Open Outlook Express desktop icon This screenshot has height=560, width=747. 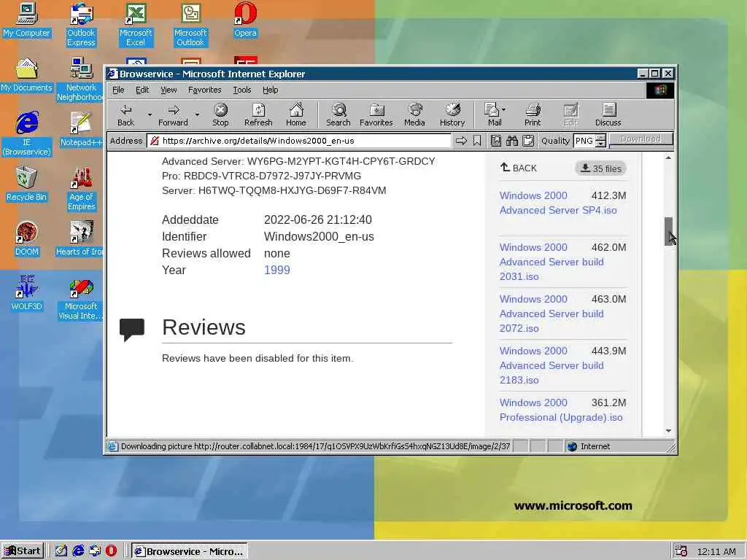pyautogui.click(x=81, y=25)
